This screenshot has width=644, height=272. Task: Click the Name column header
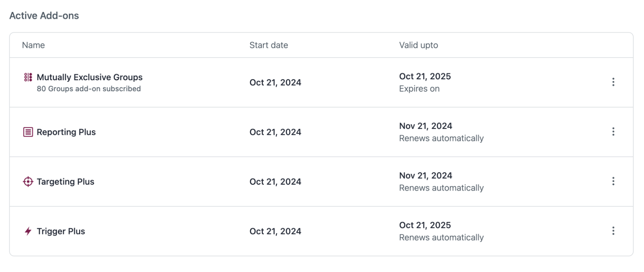coord(33,45)
